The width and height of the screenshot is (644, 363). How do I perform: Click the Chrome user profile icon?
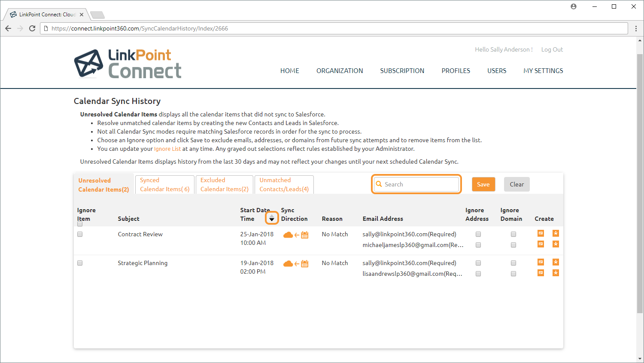pos(574,6)
